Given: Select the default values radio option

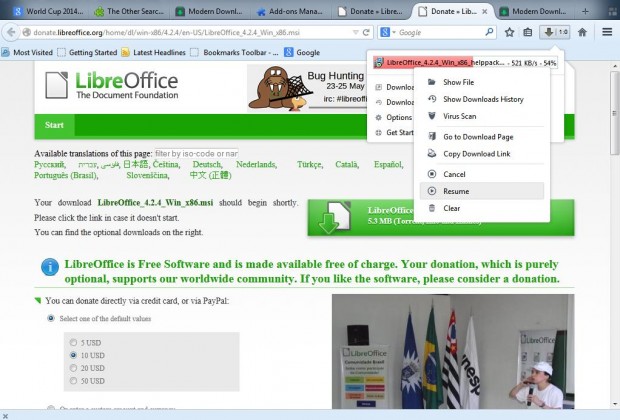Looking at the screenshot, I should 51,318.
